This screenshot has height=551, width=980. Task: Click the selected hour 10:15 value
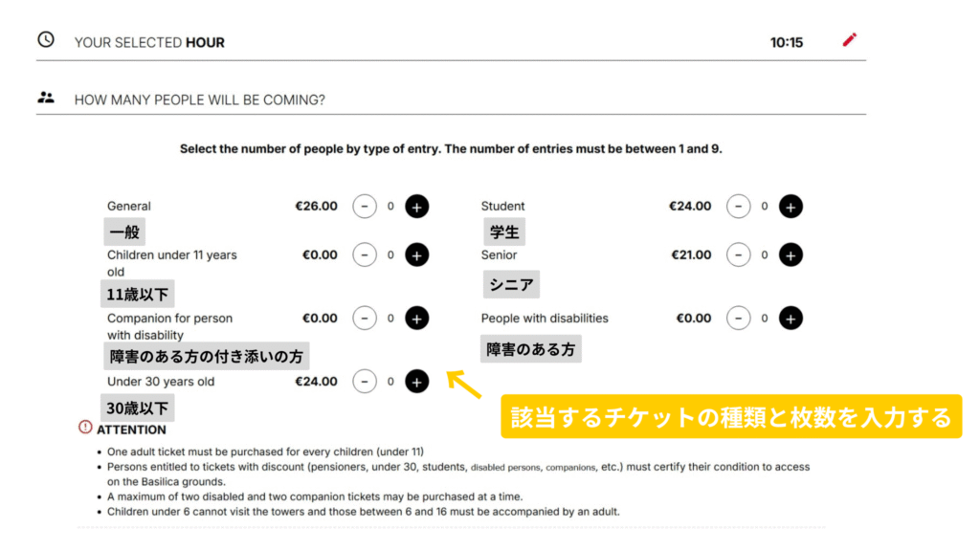pos(786,42)
